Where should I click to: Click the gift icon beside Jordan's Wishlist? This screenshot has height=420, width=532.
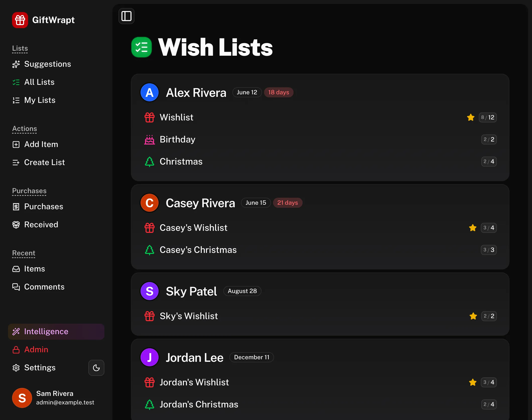[x=150, y=382]
